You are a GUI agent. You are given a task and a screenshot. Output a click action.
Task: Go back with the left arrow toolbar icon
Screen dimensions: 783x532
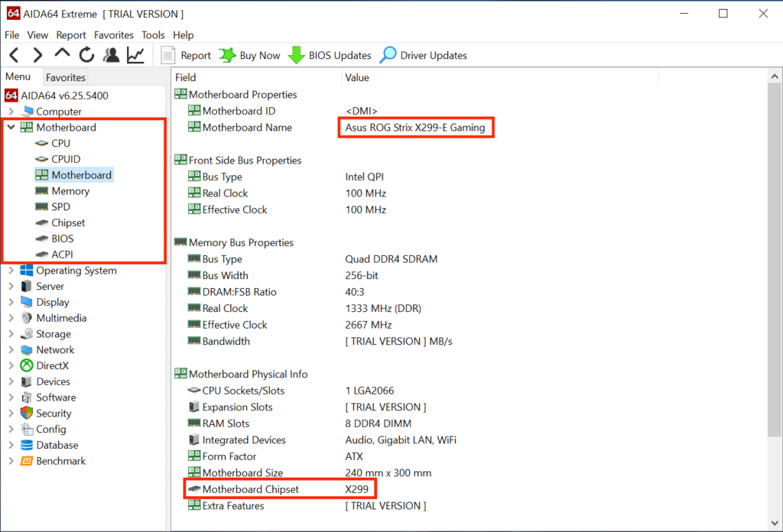(15, 55)
